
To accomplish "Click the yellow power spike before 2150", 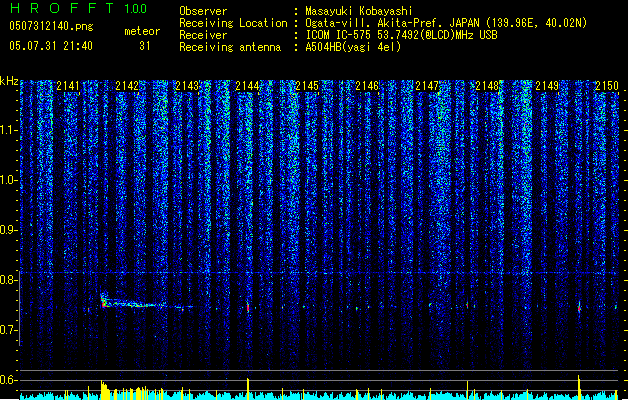I will point(579,387).
